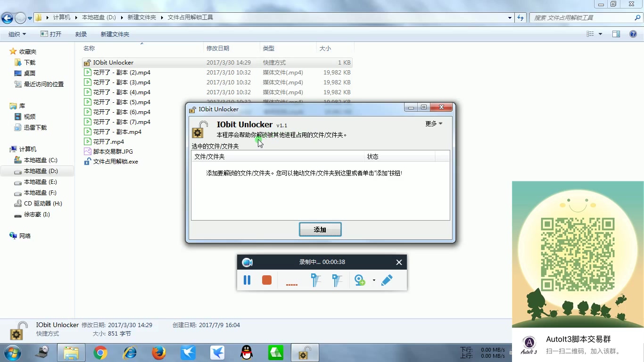Open QQ penguin icon in taskbar
644x362 pixels.
click(246, 353)
